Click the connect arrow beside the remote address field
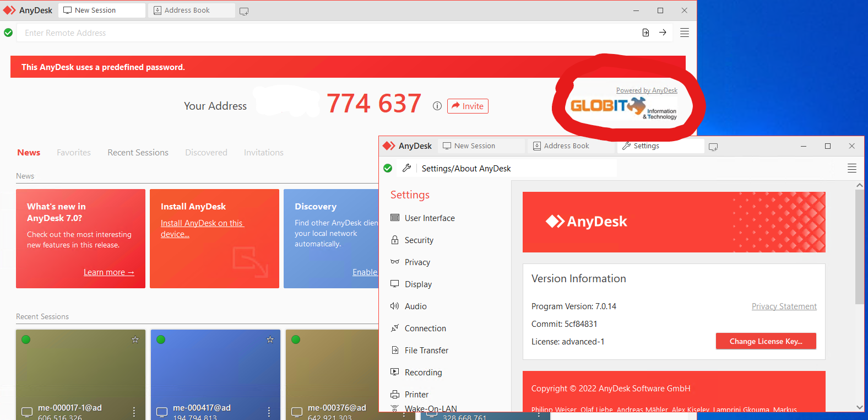The width and height of the screenshot is (868, 420). click(x=663, y=33)
